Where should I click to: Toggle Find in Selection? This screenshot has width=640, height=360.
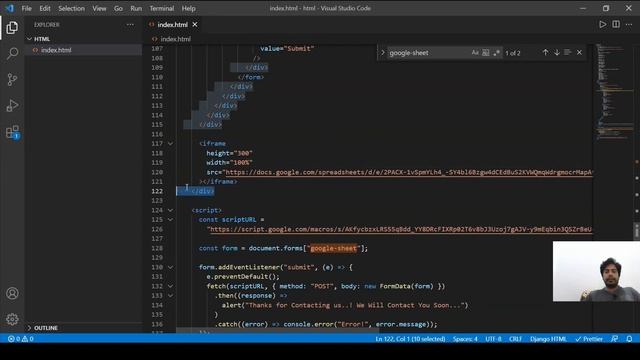tap(568, 52)
